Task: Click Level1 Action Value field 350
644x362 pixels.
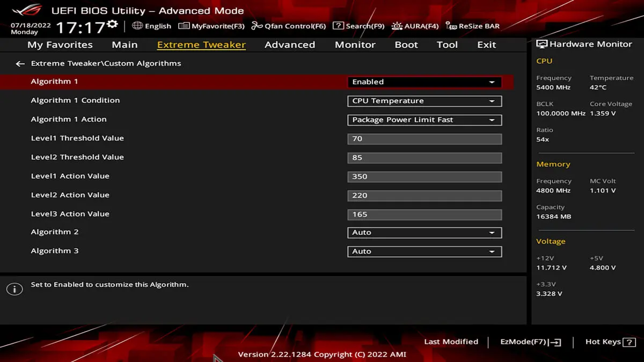Action: 424,176
